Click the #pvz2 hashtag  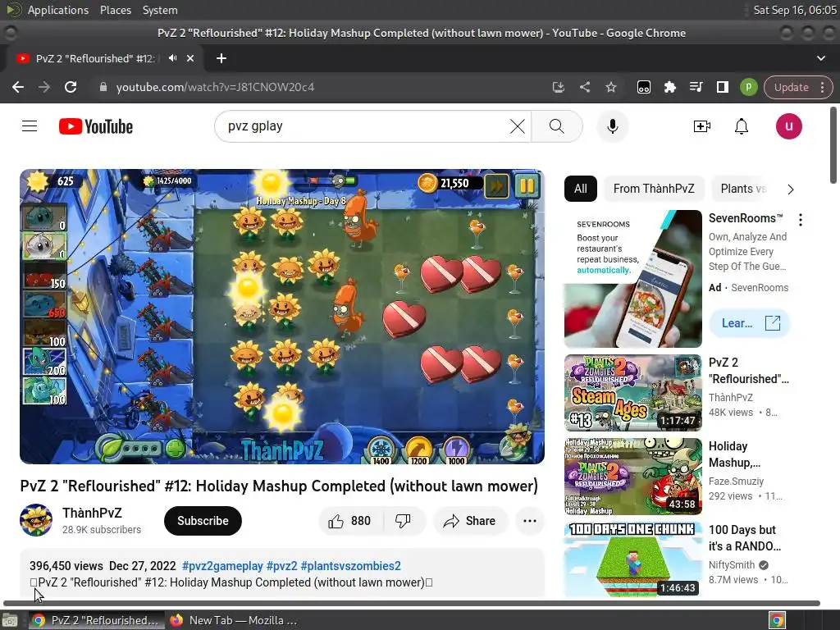[282, 566]
